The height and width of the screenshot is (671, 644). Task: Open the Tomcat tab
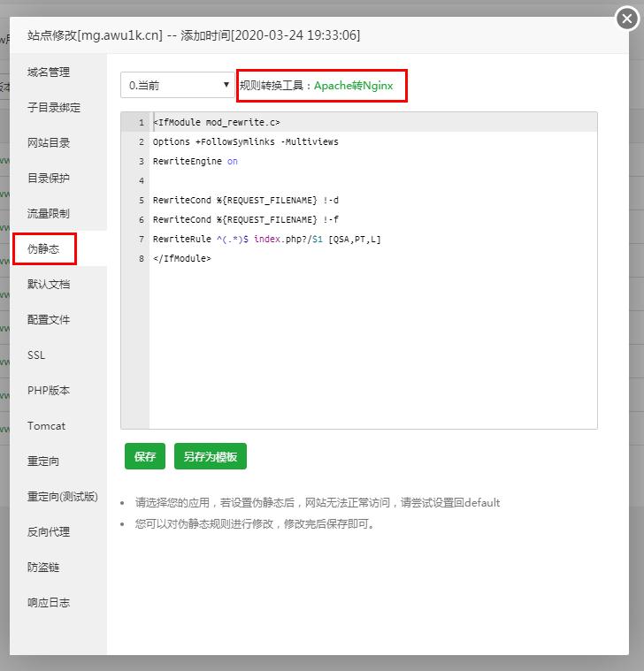(46, 426)
